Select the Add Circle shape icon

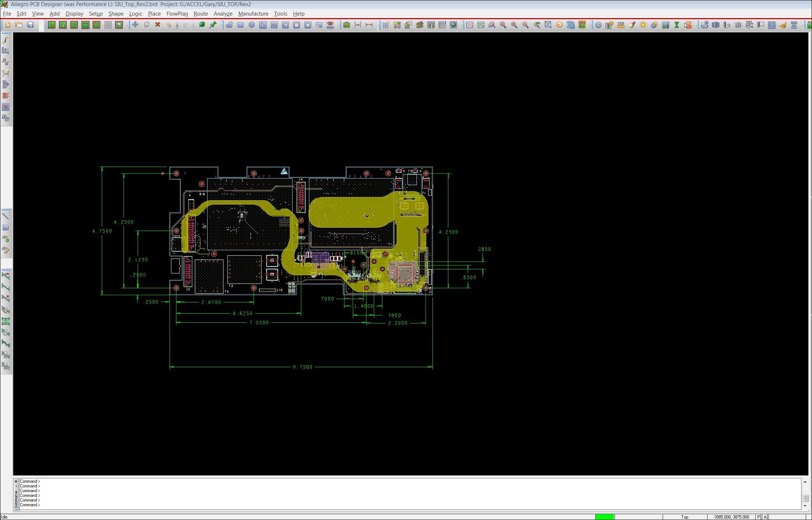click(252, 25)
